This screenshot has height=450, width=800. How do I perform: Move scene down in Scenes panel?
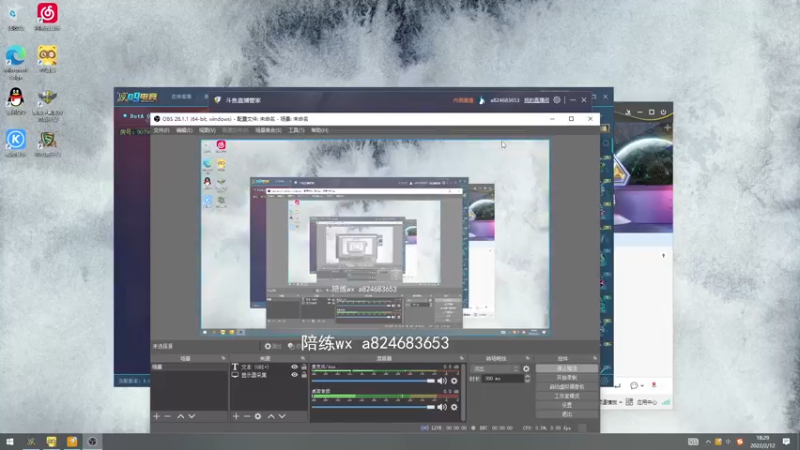click(192, 416)
